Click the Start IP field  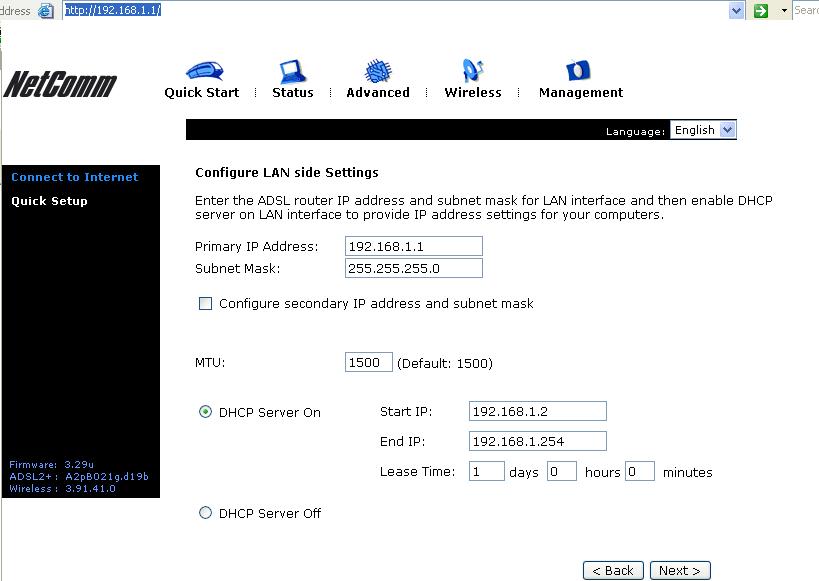[538, 411]
